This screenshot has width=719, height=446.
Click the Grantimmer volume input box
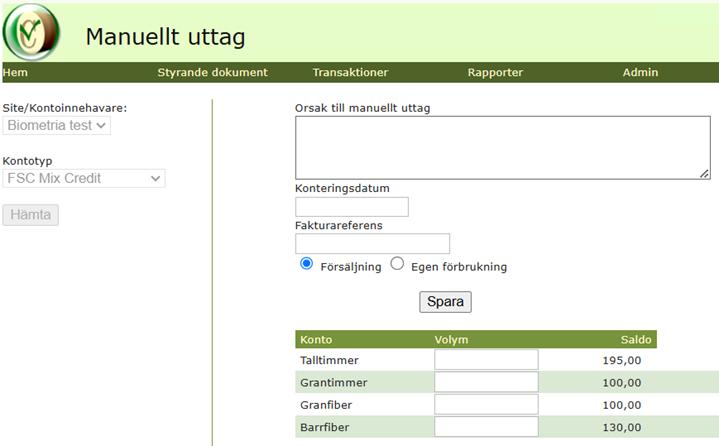[487, 382]
